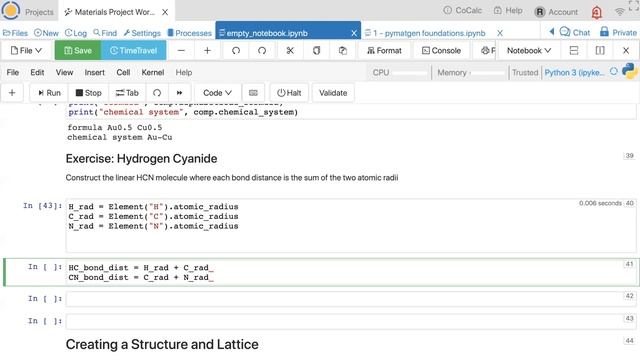Toggle the Private lock setting

618,32
